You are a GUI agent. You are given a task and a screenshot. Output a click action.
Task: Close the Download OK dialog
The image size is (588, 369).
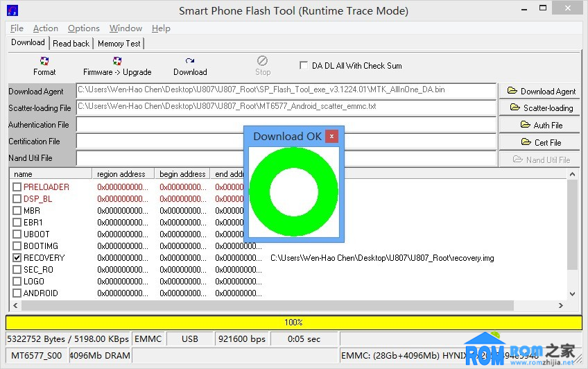pos(331,136)
